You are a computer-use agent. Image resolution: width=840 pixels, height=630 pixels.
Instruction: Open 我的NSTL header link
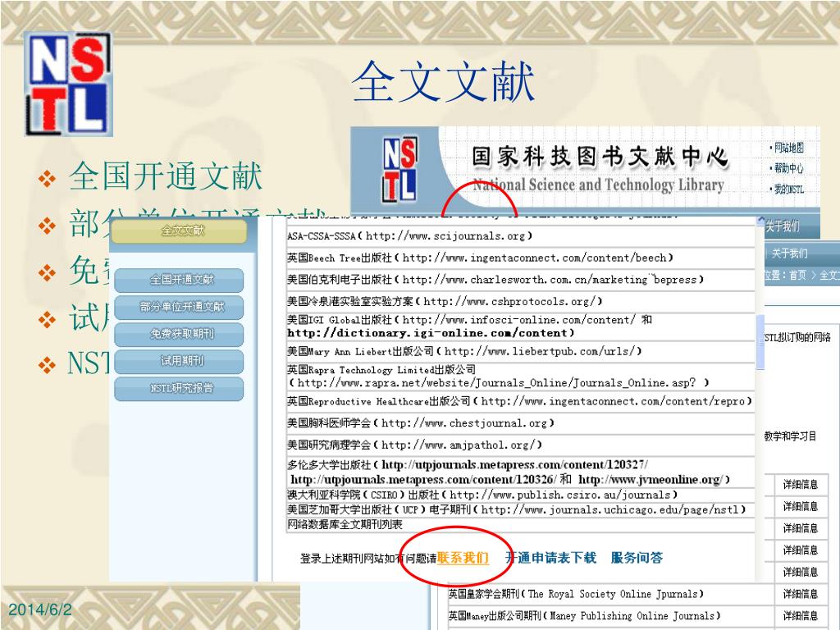tap(788, 189)
